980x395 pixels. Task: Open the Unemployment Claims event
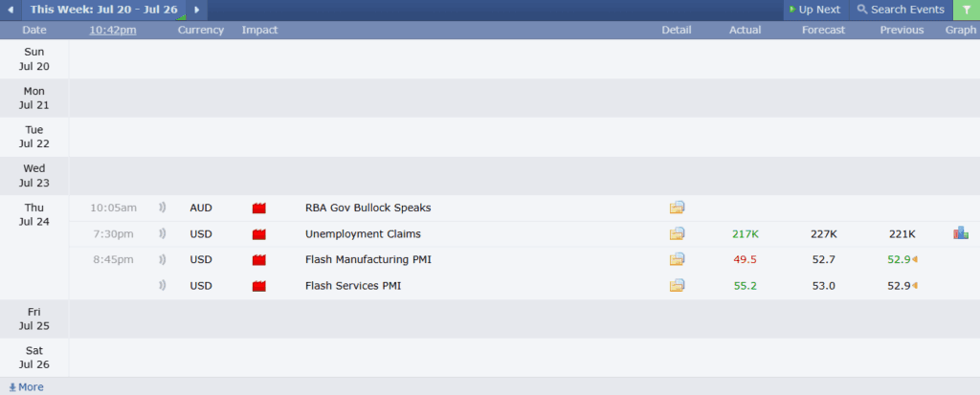(363, 233)
